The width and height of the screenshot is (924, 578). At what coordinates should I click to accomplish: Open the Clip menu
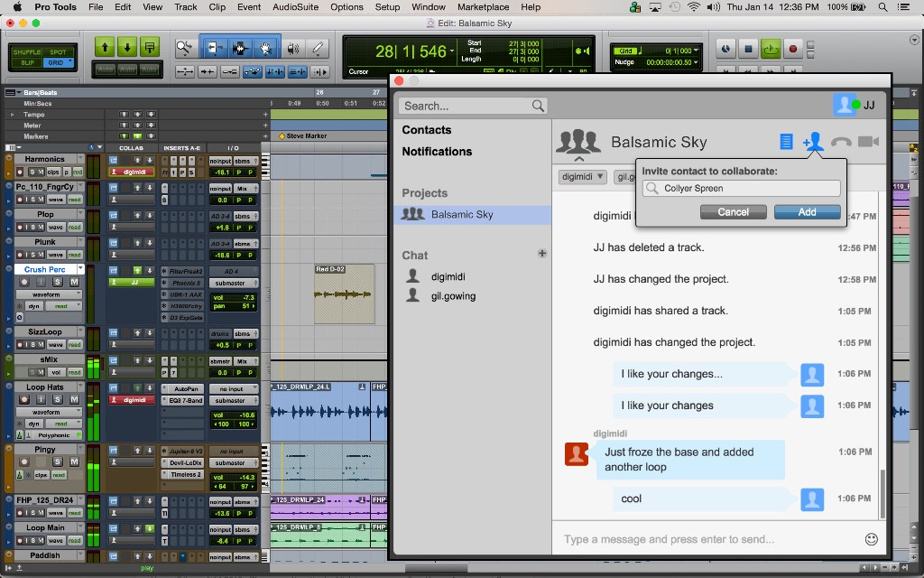217,7
